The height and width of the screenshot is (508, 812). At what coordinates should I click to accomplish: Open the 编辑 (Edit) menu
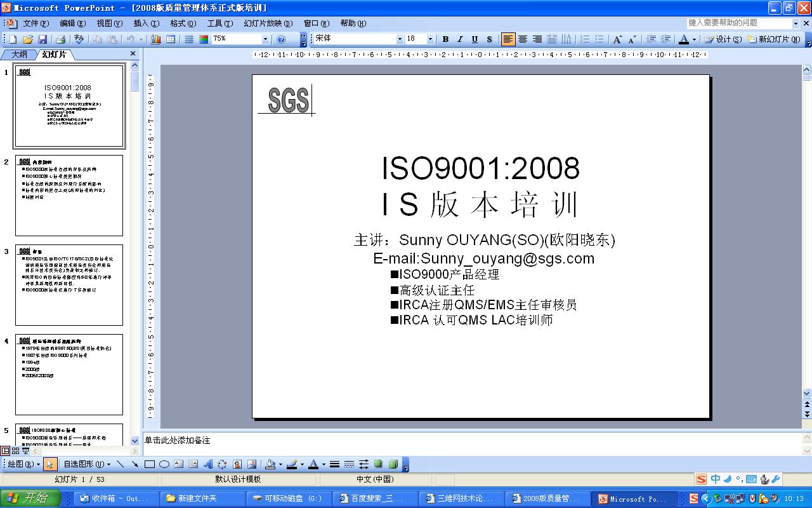click(x=72, y=23)
